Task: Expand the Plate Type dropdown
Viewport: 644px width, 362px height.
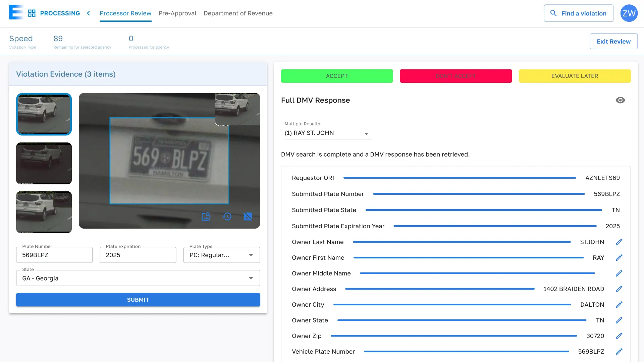Action: 221,255
